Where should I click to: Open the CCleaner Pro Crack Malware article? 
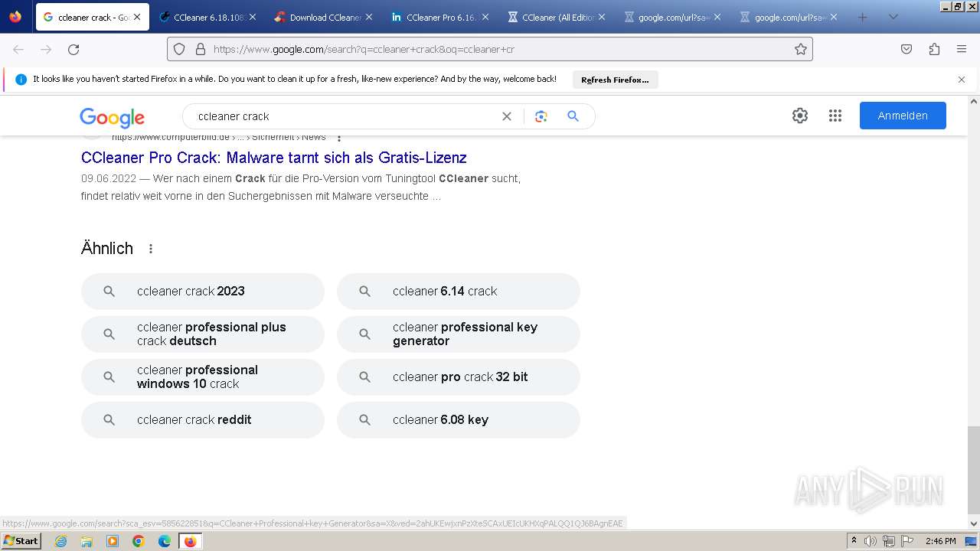pyautogui.click(x=274, y=158)
